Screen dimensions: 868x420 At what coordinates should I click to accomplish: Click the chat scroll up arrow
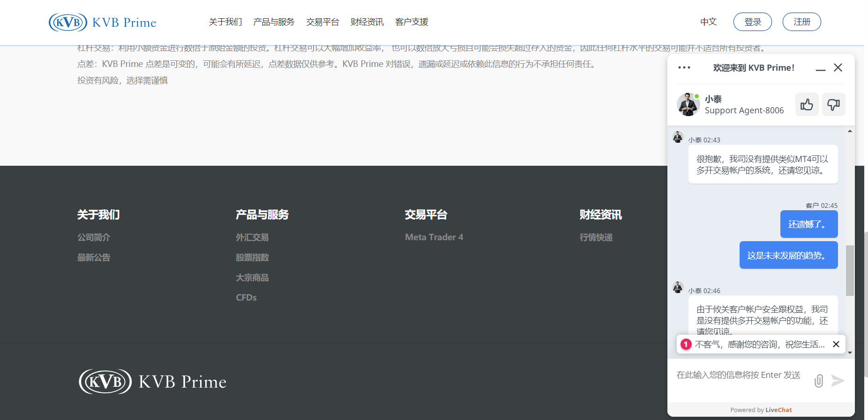[x=850, y=131]
